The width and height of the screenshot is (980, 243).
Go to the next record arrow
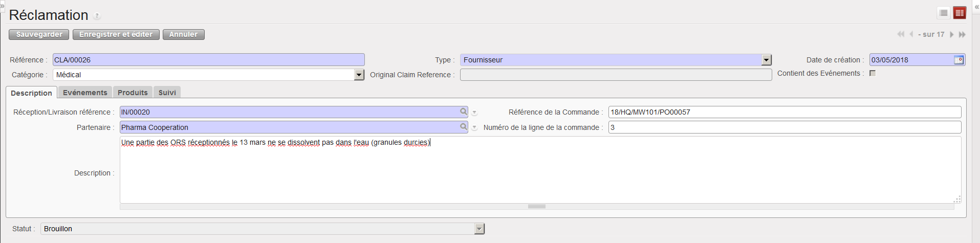click(x=952, y=34)
